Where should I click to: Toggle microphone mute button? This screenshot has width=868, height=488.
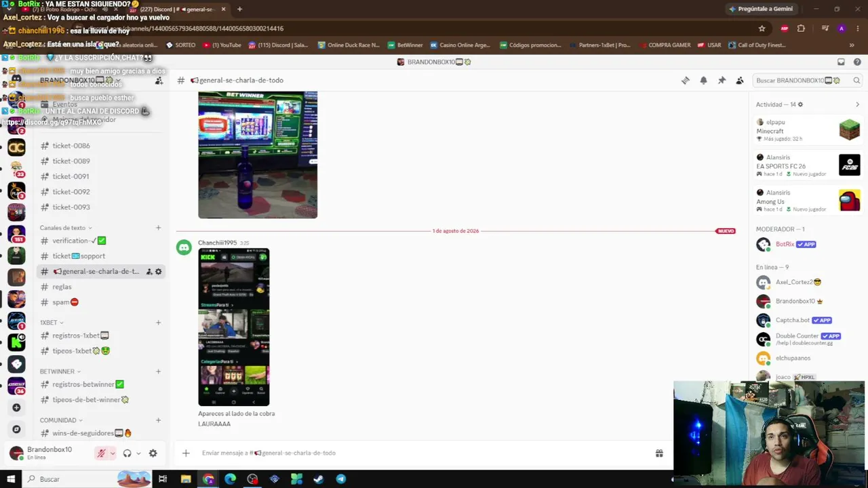102,453
